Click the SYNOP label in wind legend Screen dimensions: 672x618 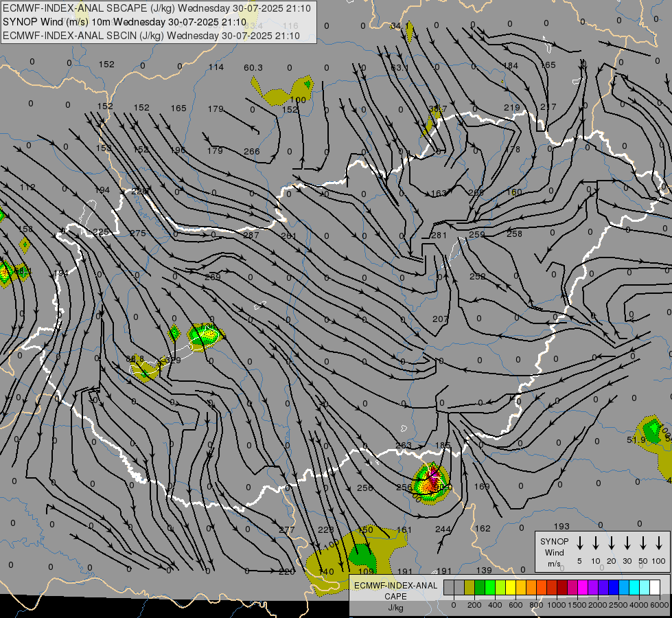554,541
